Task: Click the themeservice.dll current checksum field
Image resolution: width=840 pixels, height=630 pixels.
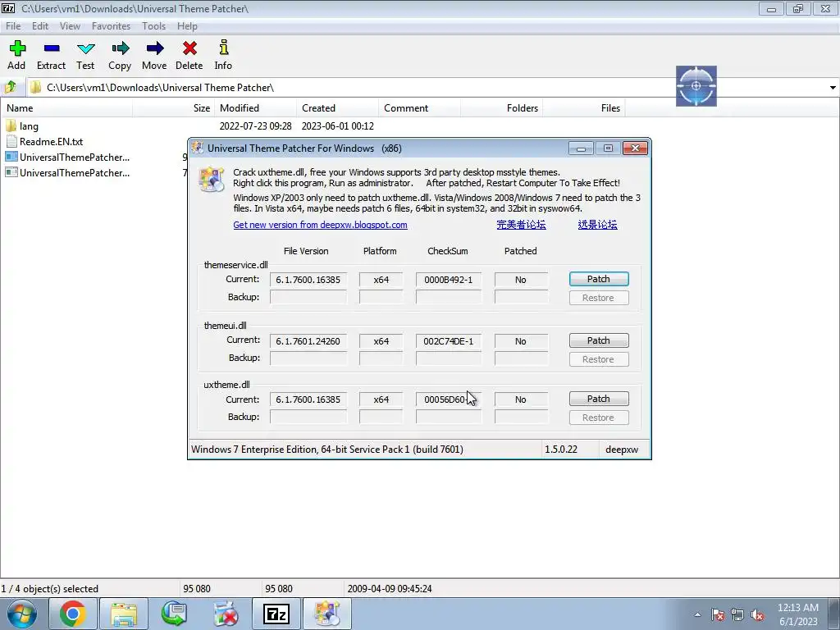Action: pyautogui.click(x=449, y=280)
